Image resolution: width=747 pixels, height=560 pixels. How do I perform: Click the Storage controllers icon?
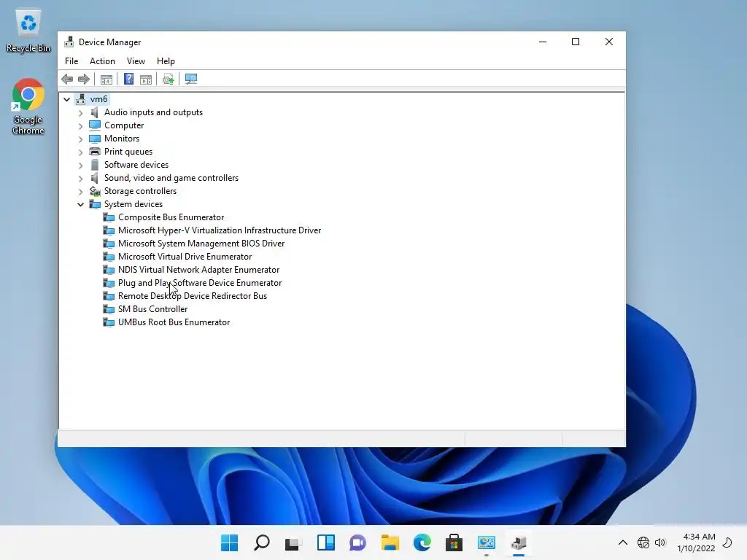tap(95, 191)
